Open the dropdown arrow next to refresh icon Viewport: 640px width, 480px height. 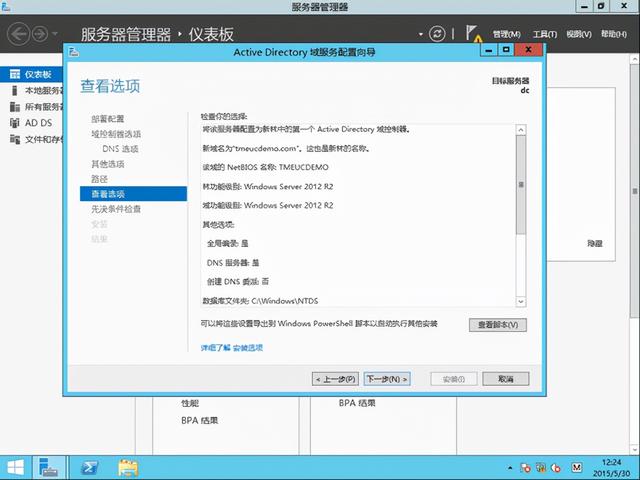click(420, 34)
